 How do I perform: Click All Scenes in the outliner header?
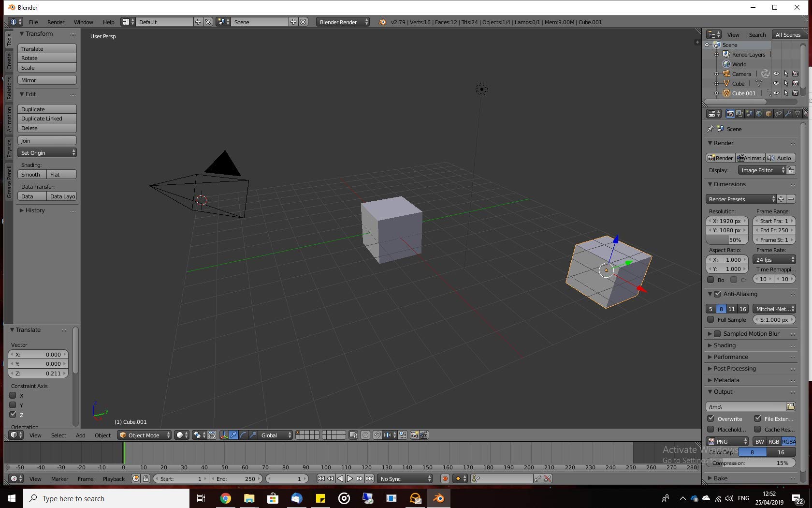pyautogui.click(x=788, y=34)
